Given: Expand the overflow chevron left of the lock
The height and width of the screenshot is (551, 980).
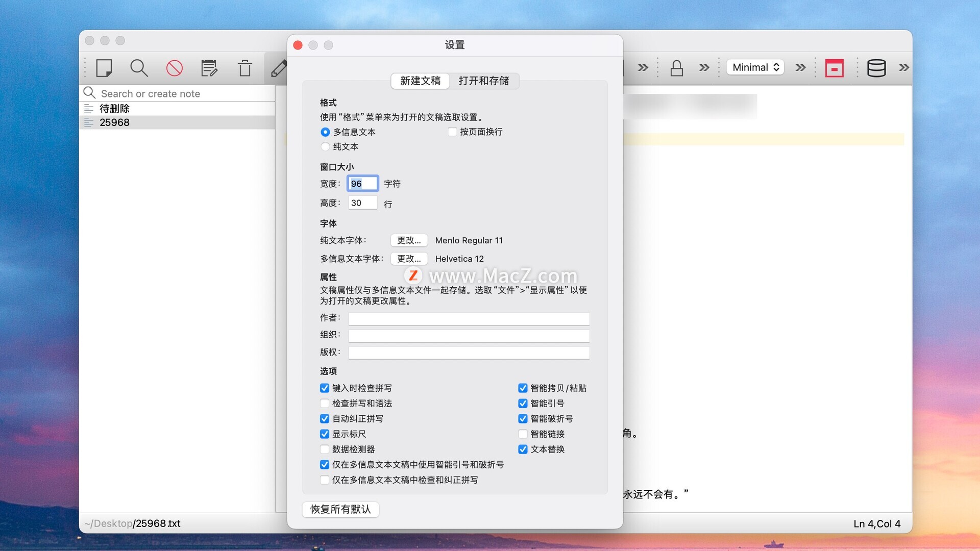Looking at the screenshot, I should 643,68.
